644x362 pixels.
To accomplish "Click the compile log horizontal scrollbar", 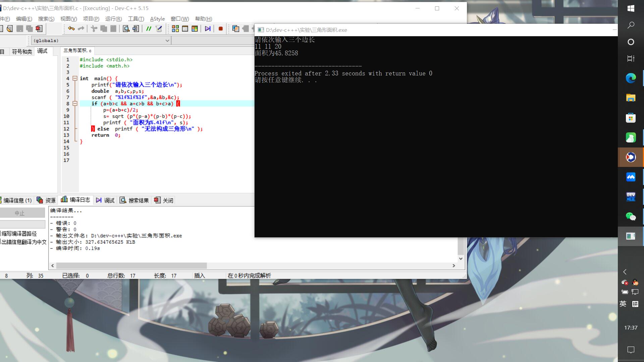I will (131, 265).
